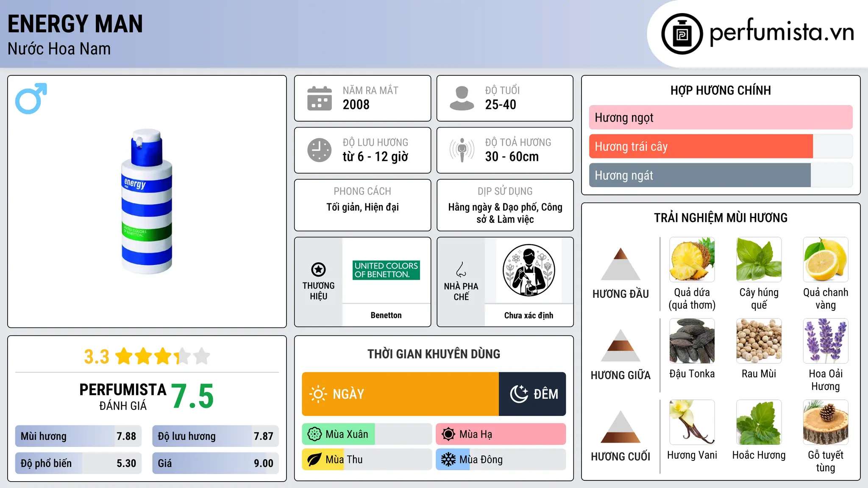This screenshot has width=868, height=488.
Task: Click the PERFUMISTA ĐÁNH GIÁ label
Action: click(x=123, y=397)
